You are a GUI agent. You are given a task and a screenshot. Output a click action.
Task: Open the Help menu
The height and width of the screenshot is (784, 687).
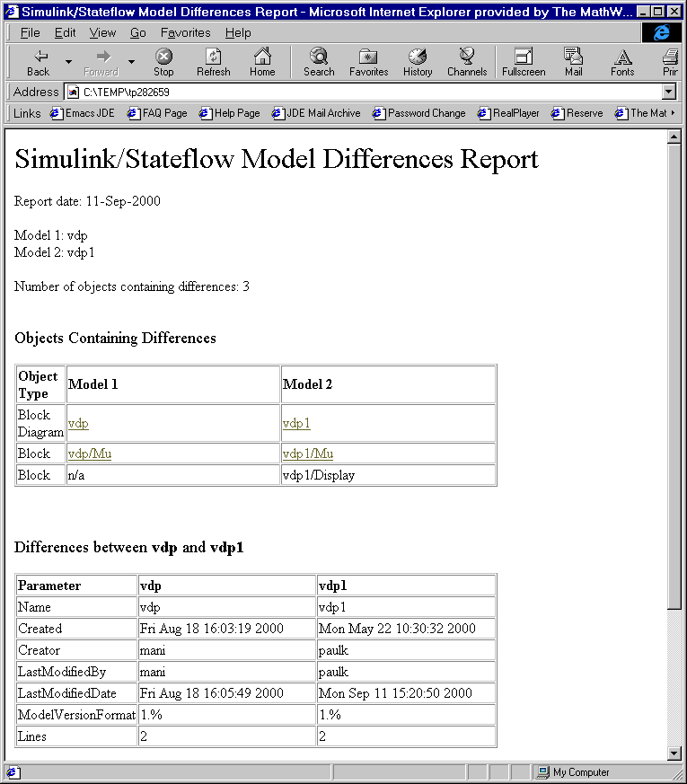pyautogui.click(x=238, y=33)
